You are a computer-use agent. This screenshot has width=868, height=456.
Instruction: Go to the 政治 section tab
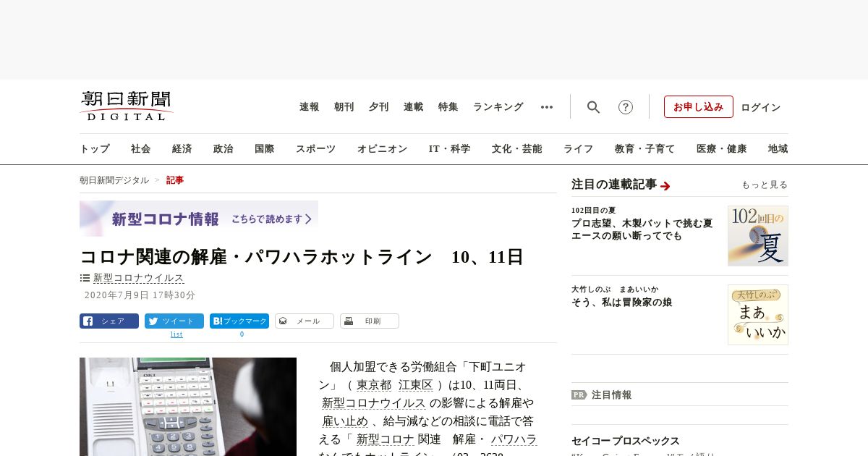(x=224, y=149)
